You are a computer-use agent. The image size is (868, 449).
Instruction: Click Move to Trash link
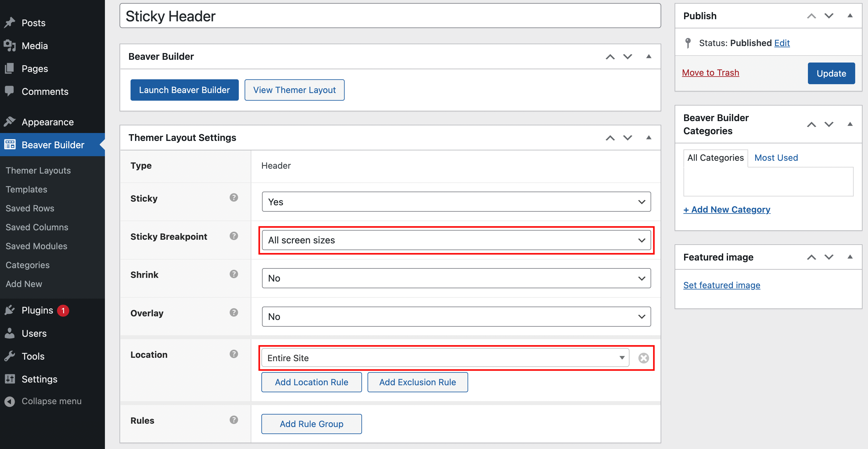(x=710, y=73)
